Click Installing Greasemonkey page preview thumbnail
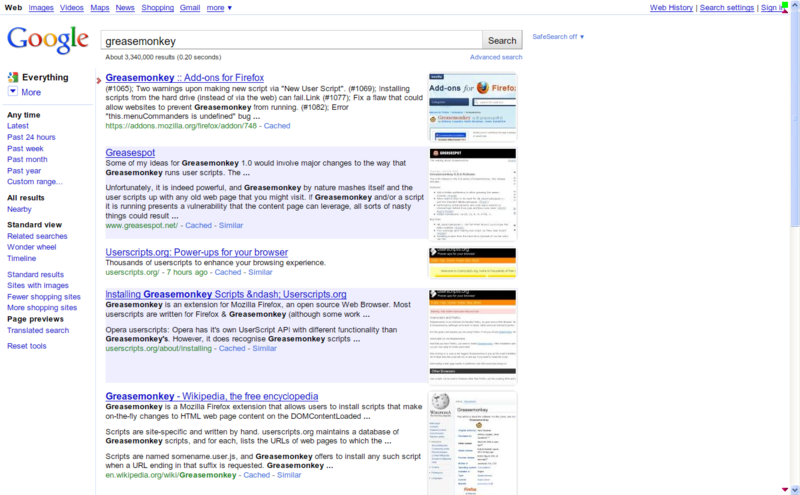 tap(472, 336)
